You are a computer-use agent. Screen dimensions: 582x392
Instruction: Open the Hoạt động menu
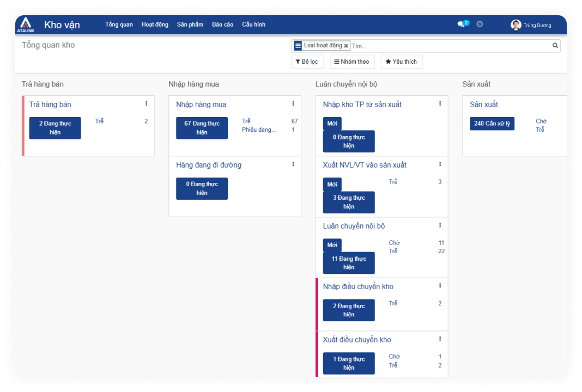[155, 24]
